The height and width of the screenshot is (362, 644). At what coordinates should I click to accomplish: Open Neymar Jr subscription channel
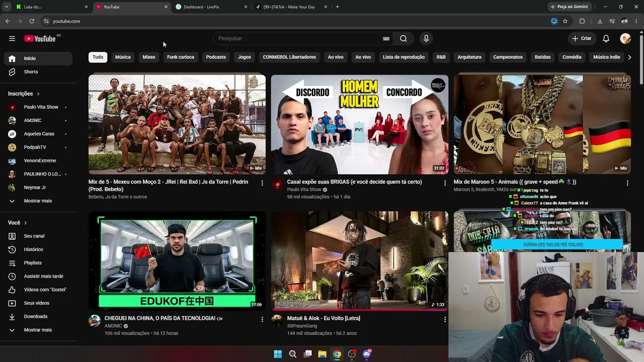[38, 188]
